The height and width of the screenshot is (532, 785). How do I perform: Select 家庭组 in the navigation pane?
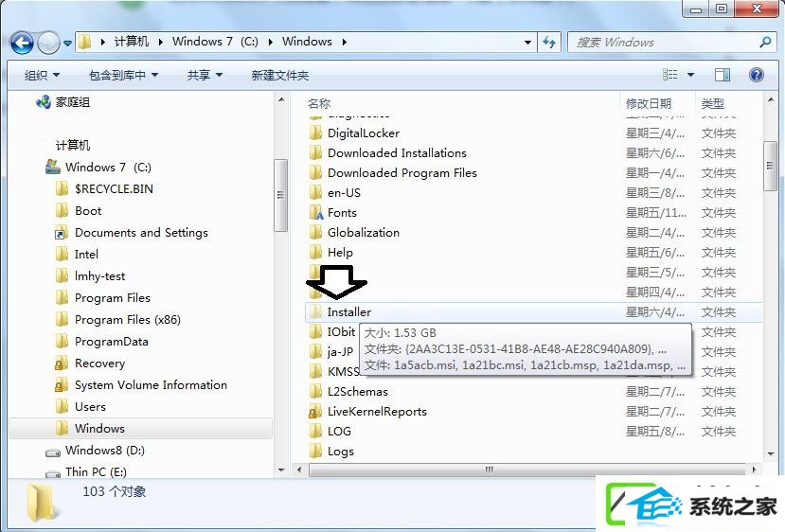click(x=73, y=102)
